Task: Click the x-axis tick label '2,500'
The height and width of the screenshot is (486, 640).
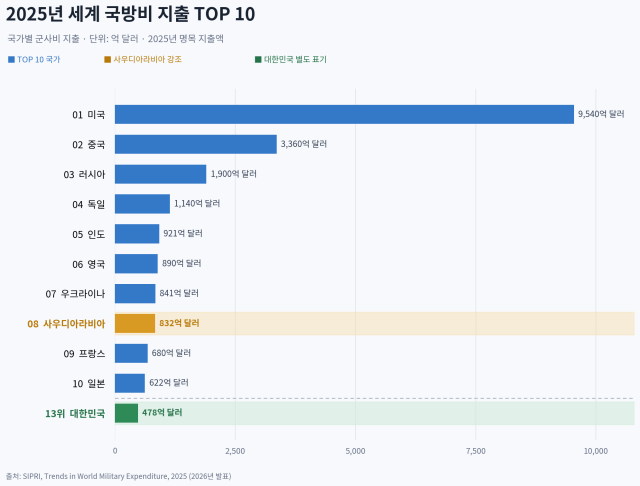Action: pos(235,451)
